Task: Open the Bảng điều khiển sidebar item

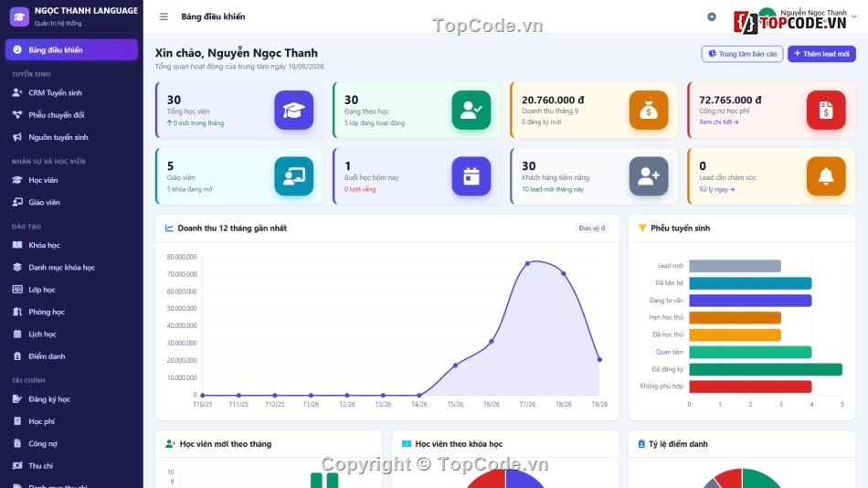Action: 71,50
